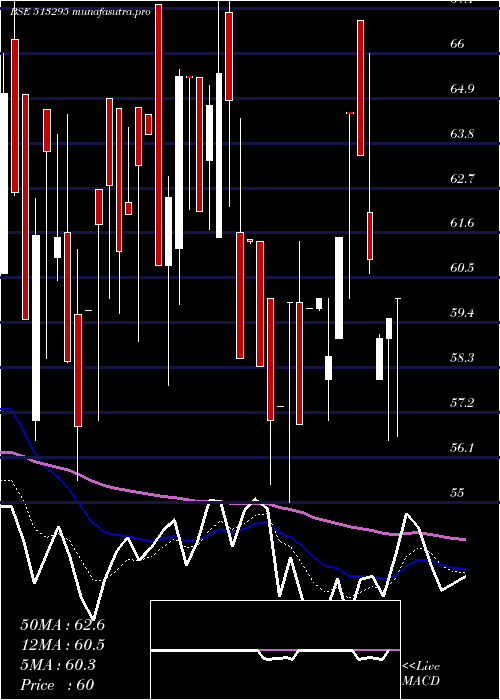
Task: Click the 62.7 price axis label
Action: [x=462, y=179]
